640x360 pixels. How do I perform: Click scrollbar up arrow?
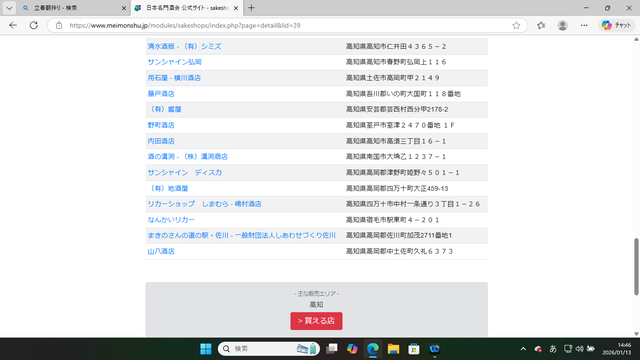tap(636, 39)
